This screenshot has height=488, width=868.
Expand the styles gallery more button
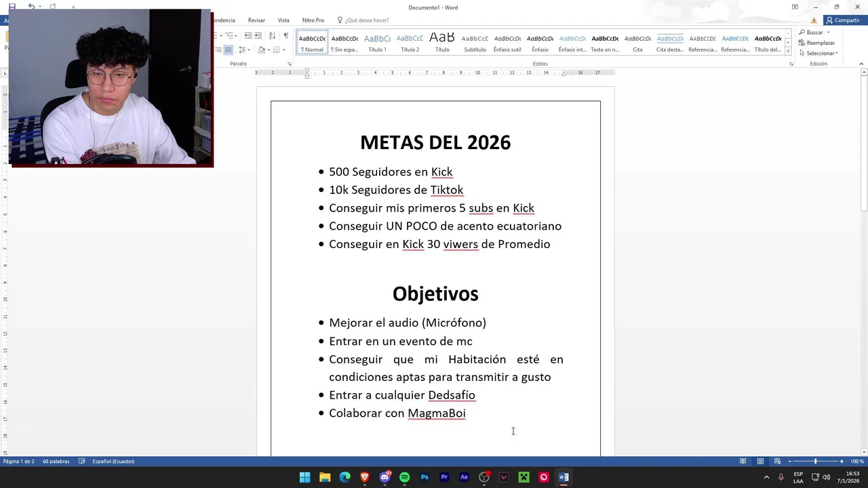click(x=788, y=52)
